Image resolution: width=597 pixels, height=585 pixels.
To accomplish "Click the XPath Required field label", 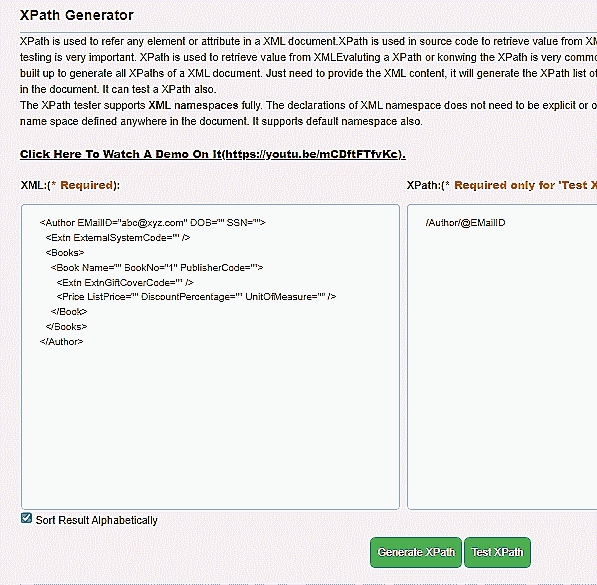I will pyautogui.click(x=502, y=185).
